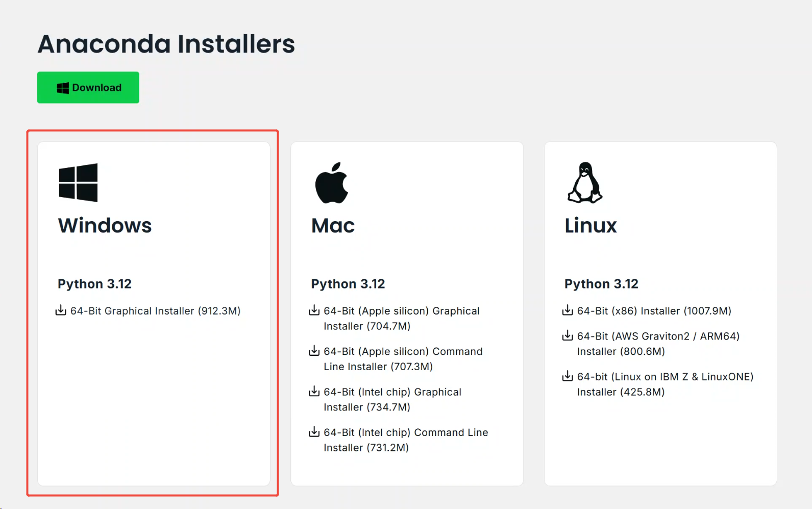Click the green Download button
Viewport: 812px width, 509px height.
click(88, 87)
